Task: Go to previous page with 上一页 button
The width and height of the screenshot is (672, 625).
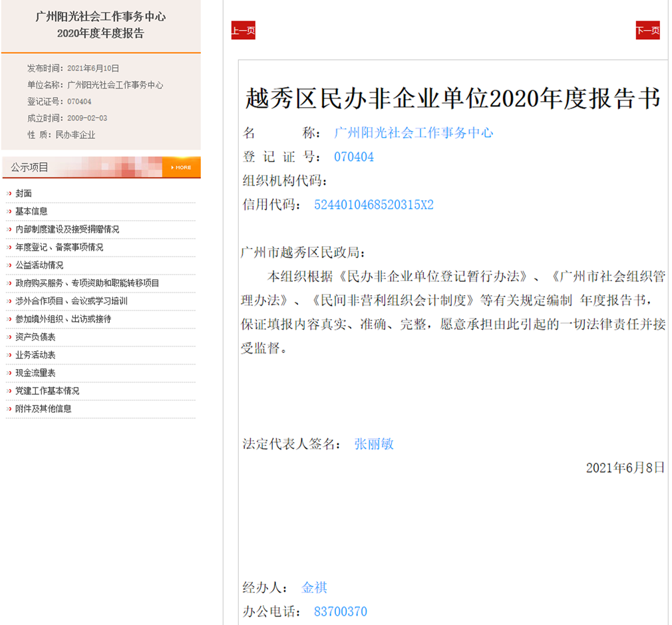Action: pos(243,31)
